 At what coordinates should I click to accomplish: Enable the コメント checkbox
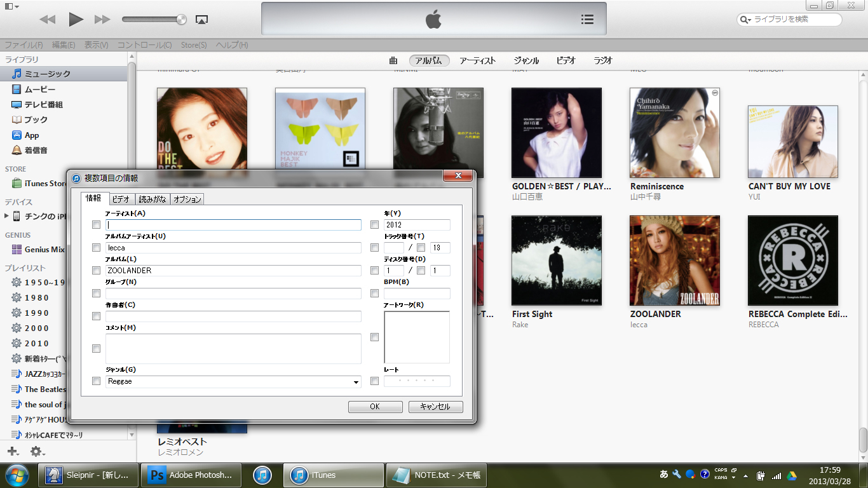coord(96,348)
